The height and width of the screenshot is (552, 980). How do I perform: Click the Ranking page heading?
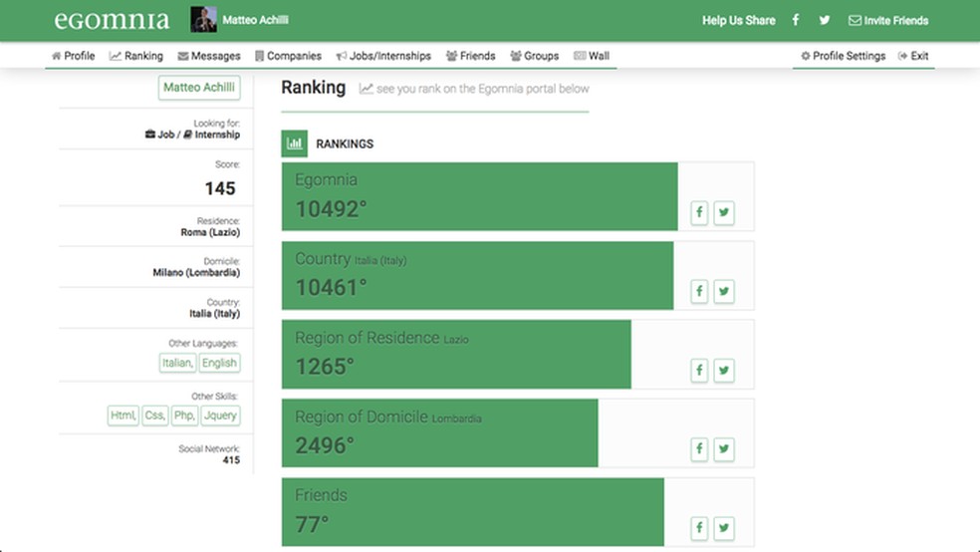coord(313,88)
